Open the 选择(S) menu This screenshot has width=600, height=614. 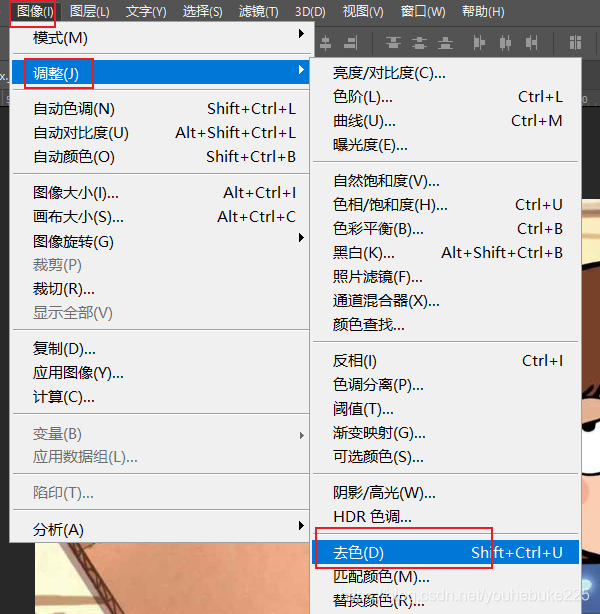tap(202, 12)
